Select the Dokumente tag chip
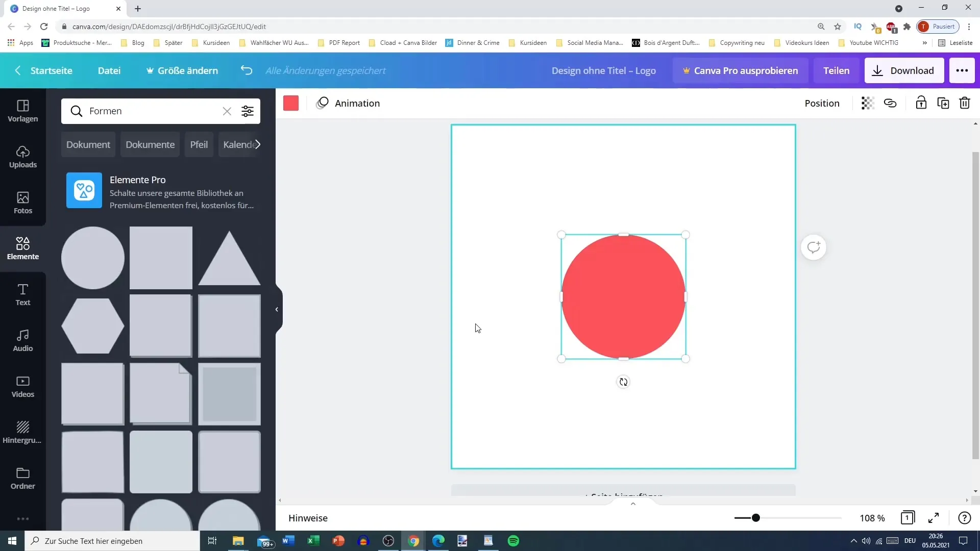The width and height of the screenshot is (980, 551). pyautogui.click(x=150, y=144)
